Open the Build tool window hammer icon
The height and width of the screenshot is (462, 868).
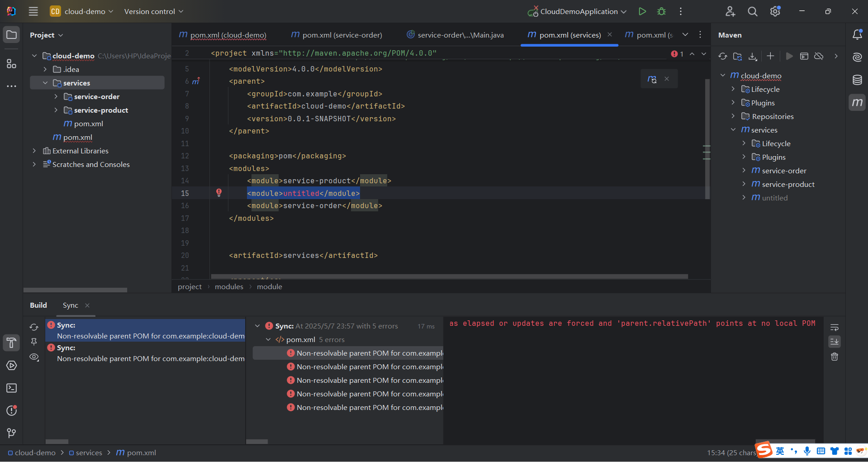click(11, 343)
